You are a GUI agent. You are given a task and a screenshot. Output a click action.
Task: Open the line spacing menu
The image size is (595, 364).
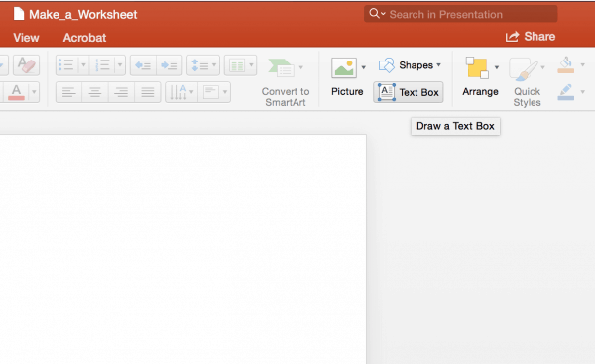pos(203,65)
